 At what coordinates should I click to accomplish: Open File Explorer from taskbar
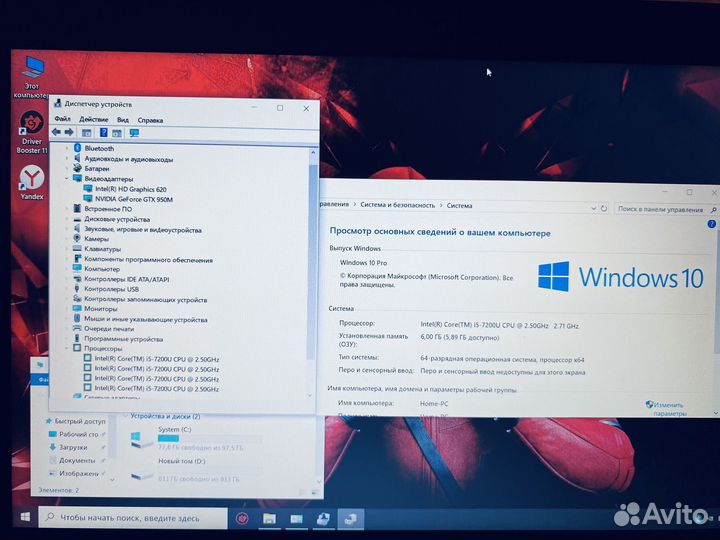[269, 519]
